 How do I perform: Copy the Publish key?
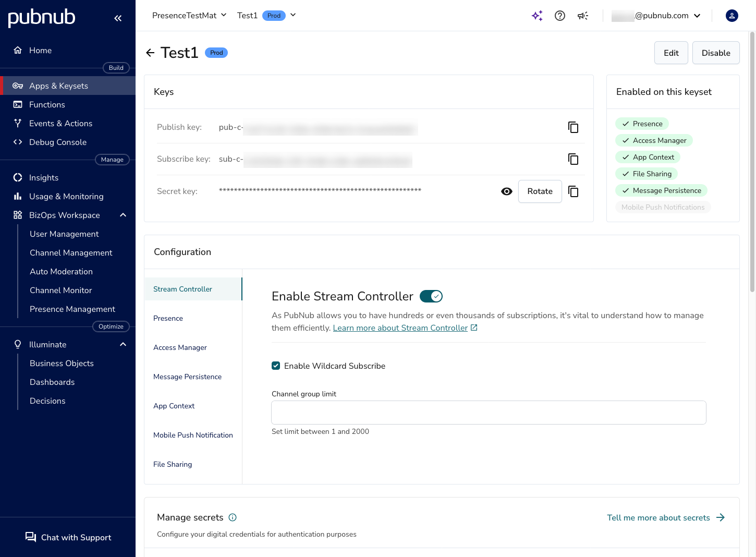click(x=574, y=127)
